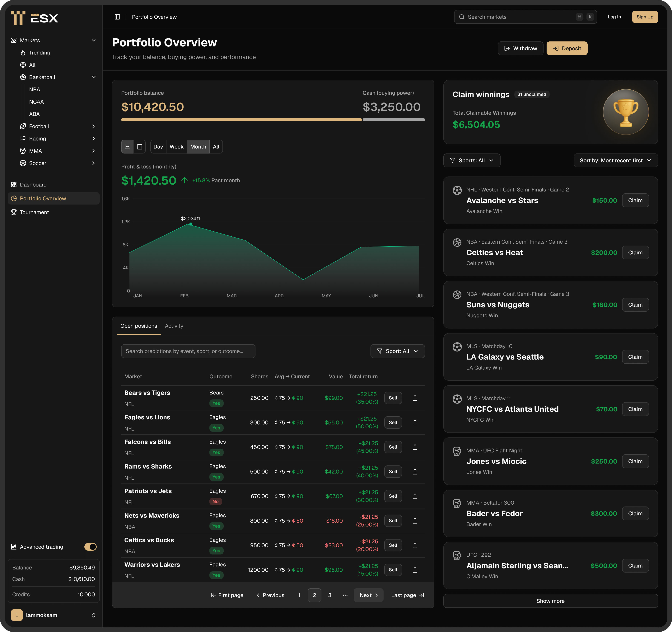Select the calendar view icon
The height and width of the screenshot is (632, 672).
pyautogui.click(x=140, y=147)
